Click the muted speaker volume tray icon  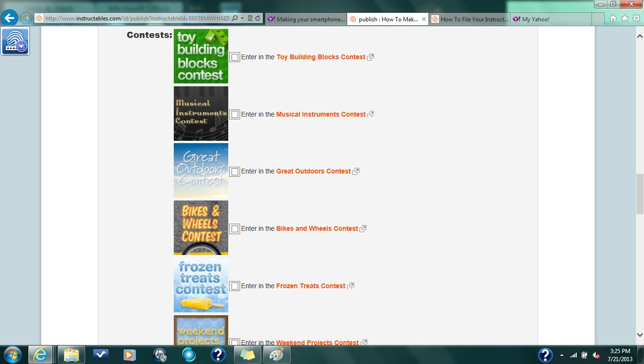tap(596, 355)
